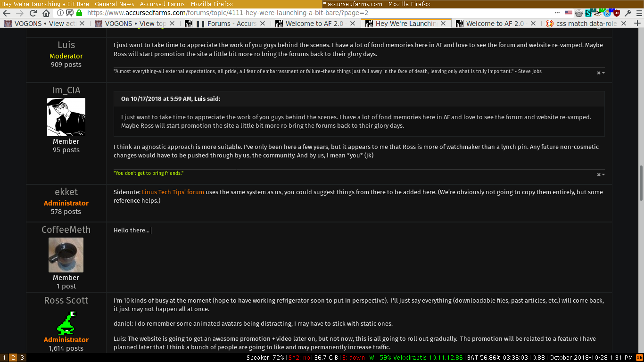Open the uBlock Origin extension
The image size is (644, 362).
pyautogui.click(x=618, y=13)
